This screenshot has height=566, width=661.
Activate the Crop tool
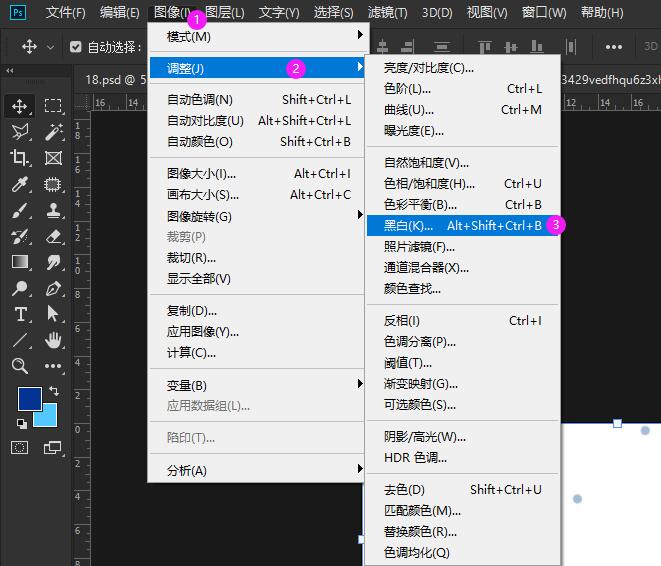(x=19, y=158)
